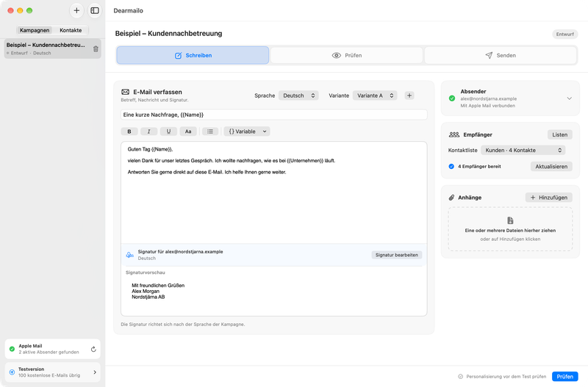The image size is (588, 387).
Task: Click the checkmark icon beside Personalisierung hint
Action: pyautogui.click(x=460, y=377)
